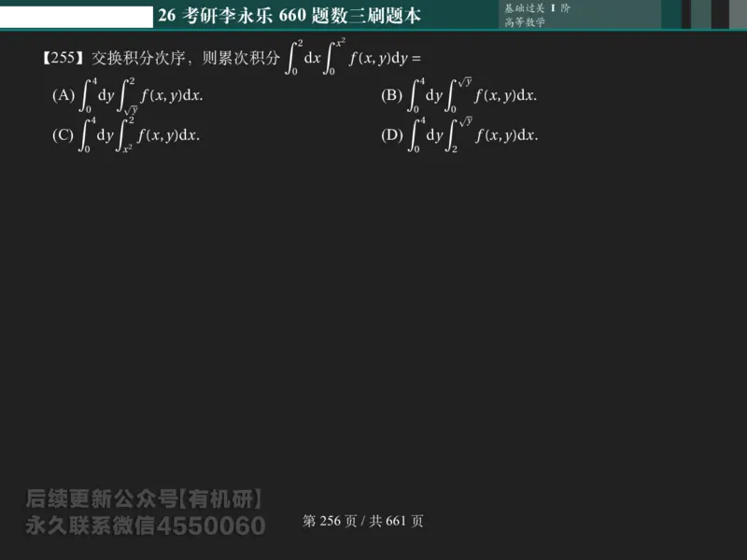Click the teal horizontal separator bar under the header
This screenshot has width=747, height=560.
(373, 29)
